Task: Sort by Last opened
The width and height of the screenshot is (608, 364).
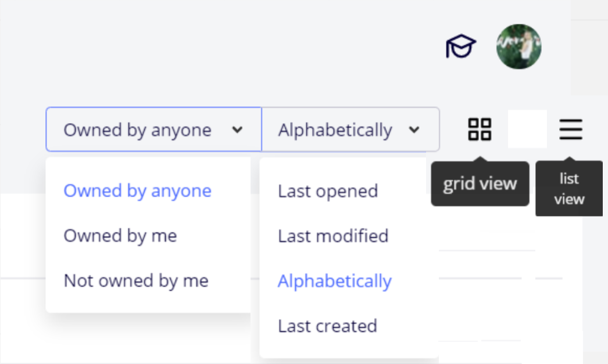Action: [328, 191]
